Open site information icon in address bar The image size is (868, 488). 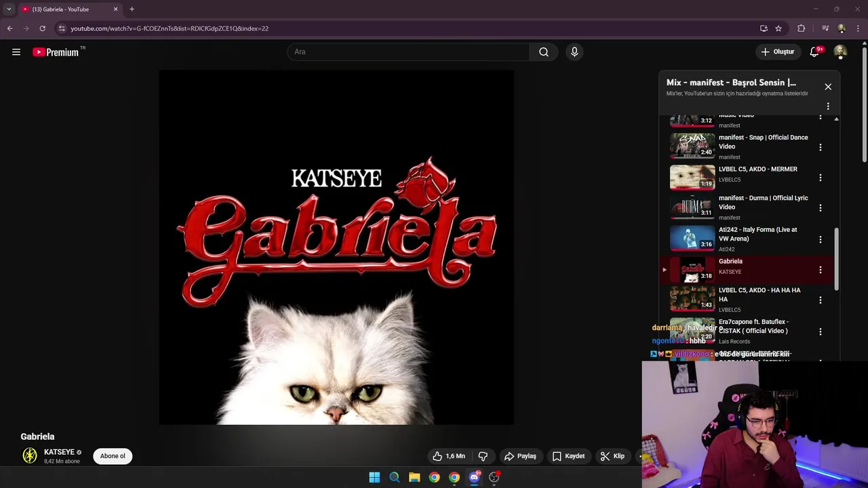click(62, 28)
